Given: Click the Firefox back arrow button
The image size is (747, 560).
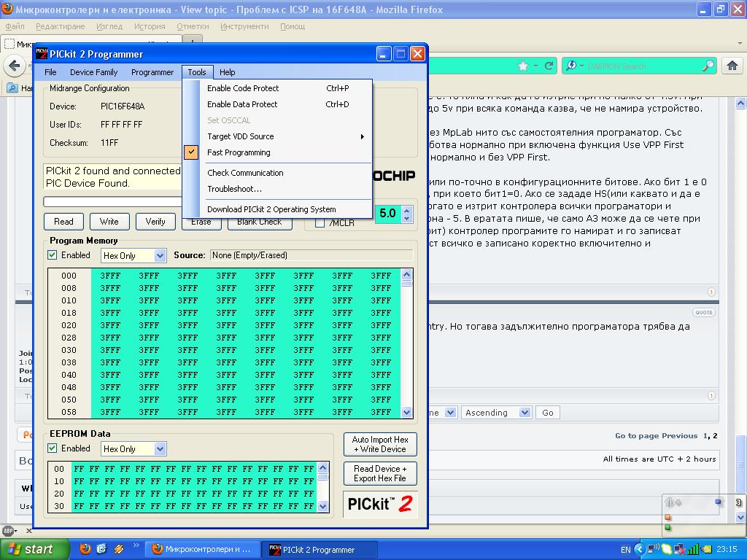Looking at the screenshot, I should (x=15, y=66).
